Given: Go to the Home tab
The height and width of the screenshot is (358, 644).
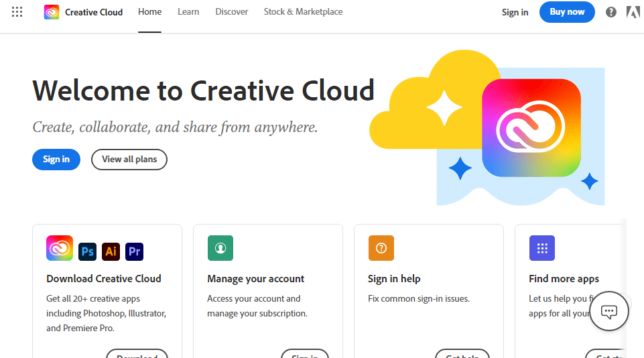Looking at the screenshot, I should [149, 12].
